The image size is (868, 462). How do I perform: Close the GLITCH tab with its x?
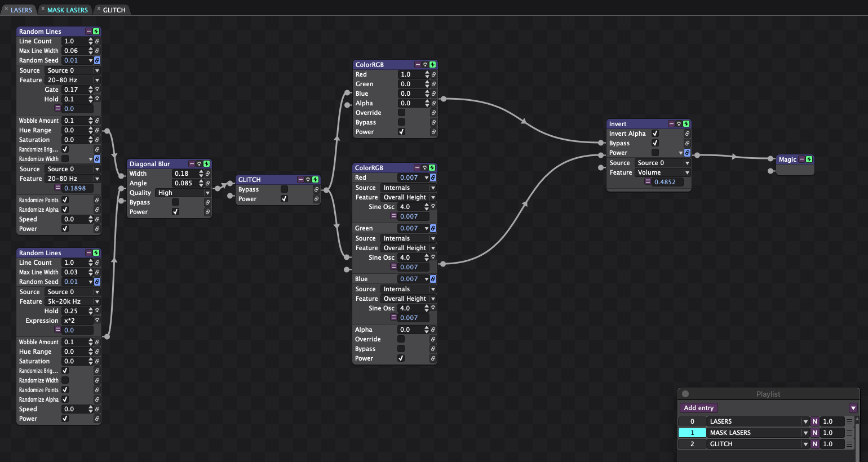coord(99,9)
